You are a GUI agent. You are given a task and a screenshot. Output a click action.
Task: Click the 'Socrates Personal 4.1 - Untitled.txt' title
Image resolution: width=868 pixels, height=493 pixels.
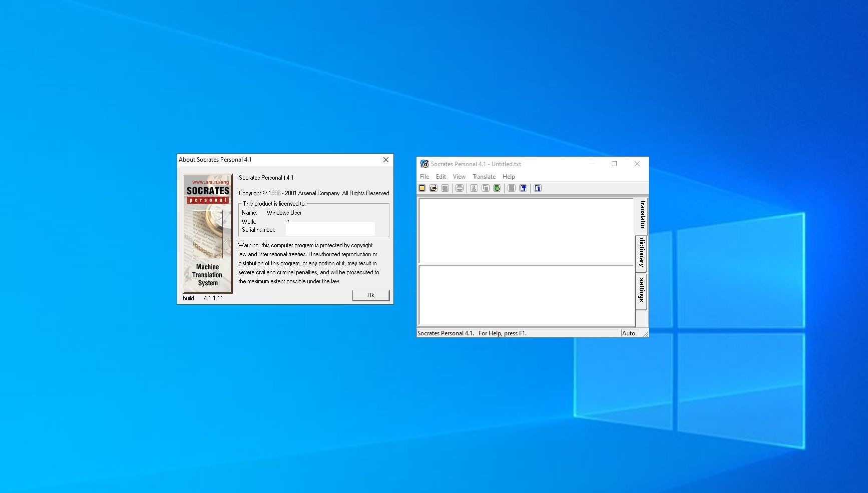[476, 164]
